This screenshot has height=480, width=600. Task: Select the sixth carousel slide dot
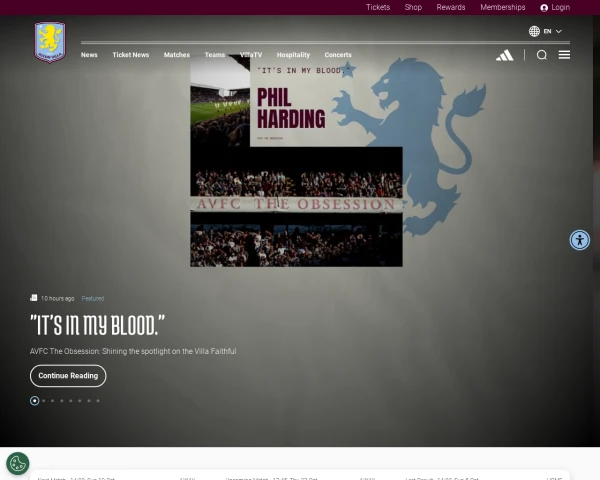pos(80,401)
